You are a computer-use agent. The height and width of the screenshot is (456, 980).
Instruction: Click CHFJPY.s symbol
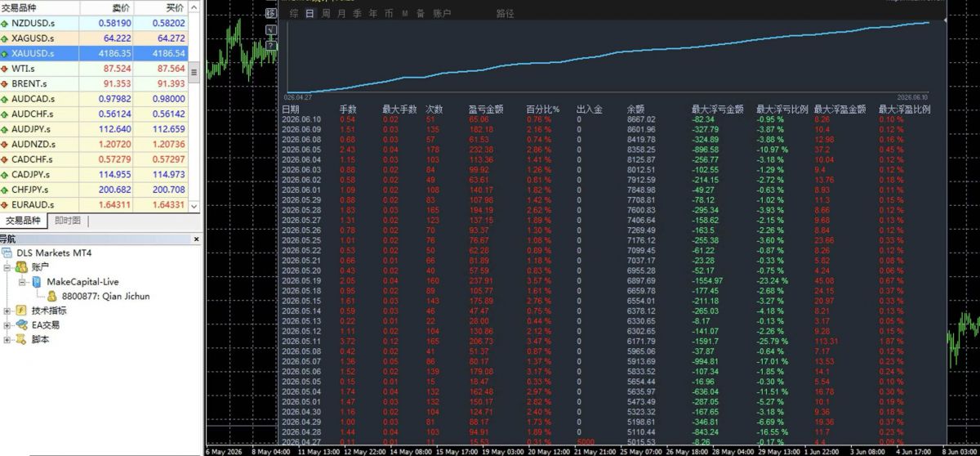94,190
